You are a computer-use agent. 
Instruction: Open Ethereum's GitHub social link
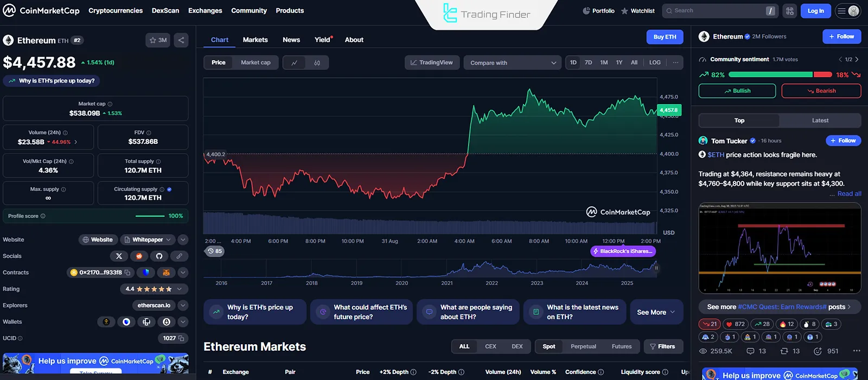159,256
